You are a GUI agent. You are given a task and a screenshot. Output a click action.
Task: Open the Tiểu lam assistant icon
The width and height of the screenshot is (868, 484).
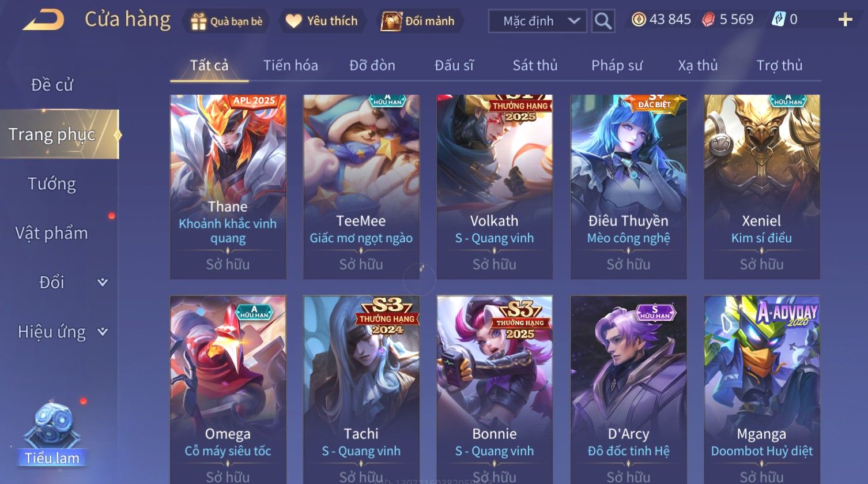click(x=52, y=433)
